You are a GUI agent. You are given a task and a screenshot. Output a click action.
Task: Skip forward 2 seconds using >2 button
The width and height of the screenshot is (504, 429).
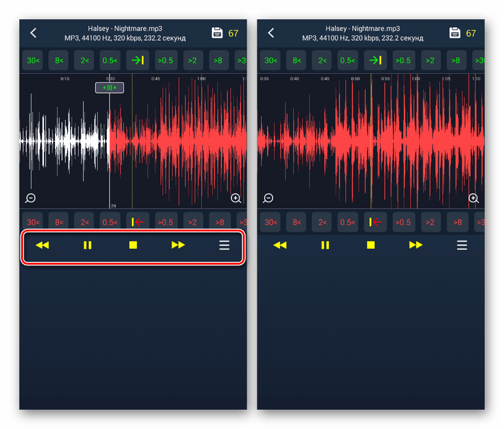[x=192, y=60]
